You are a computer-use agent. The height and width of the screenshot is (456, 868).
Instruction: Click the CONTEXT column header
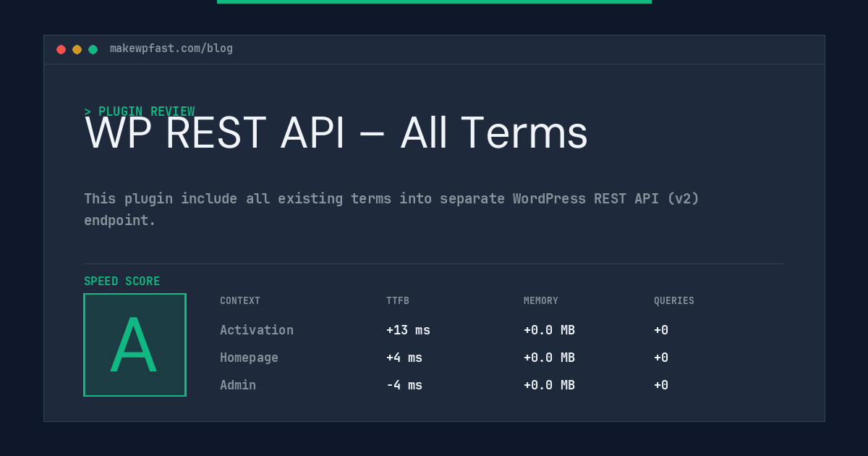[x=240, y=301]
